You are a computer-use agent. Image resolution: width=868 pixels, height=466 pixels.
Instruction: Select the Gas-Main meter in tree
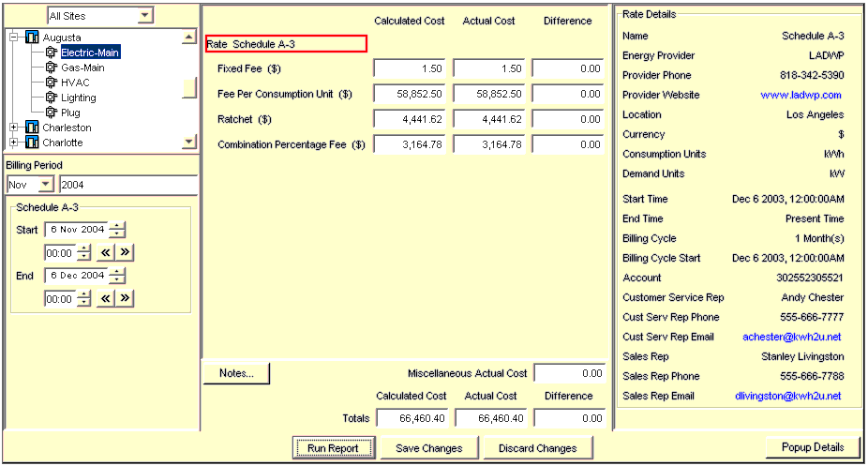(82, 68)
